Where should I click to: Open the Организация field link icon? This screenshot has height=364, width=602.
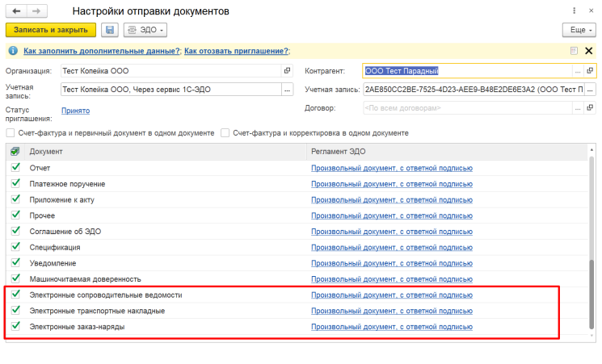(287, 70)
